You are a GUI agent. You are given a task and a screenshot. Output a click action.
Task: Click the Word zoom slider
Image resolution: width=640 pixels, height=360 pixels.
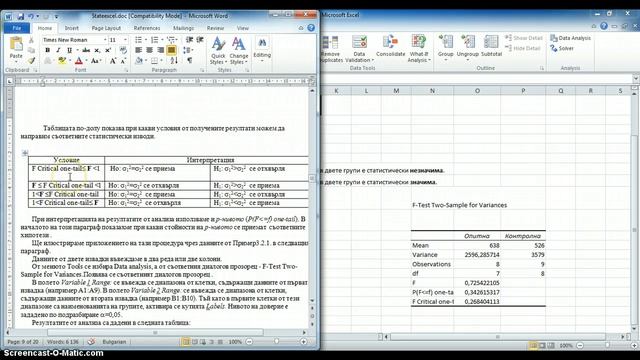pos(276,342)
